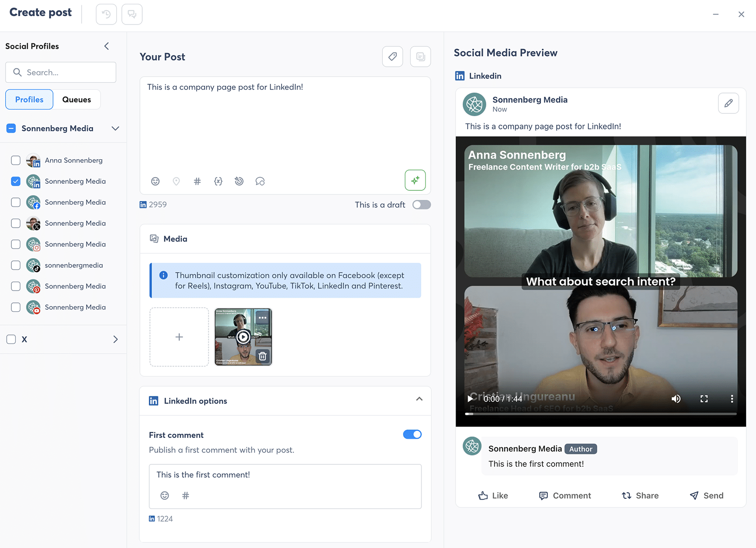Image resolution: width=756 pixels, height=548 pixels.
Task: Disable the First comment toggle
Action: 412,434
